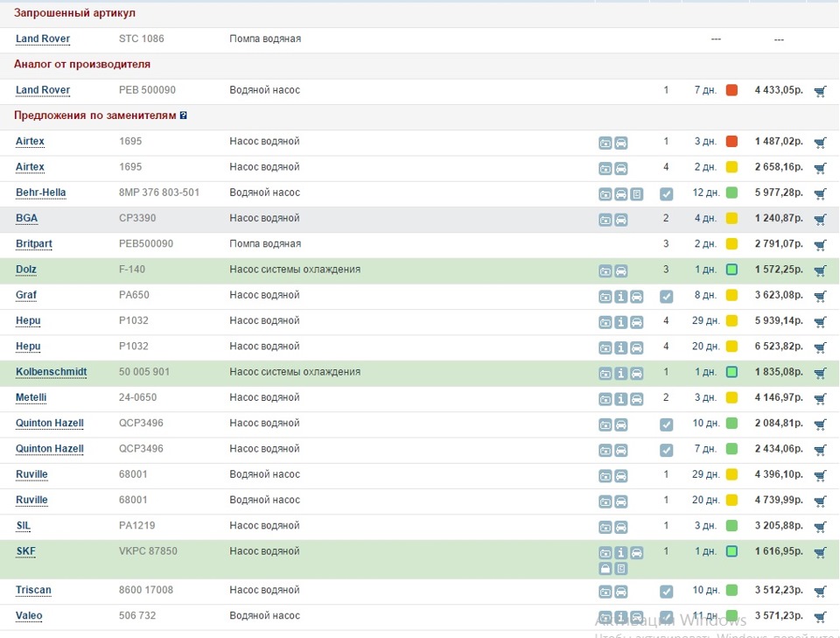This screenshot has height=638, width=840.
Task: Click the help question mark beside Предложения по заменителям
Action: point(183,116)
